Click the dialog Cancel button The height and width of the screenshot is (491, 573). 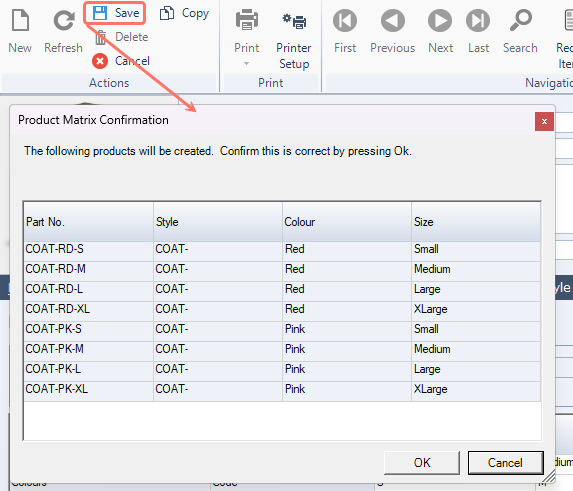pyautogui.click(x=505, y=463)
